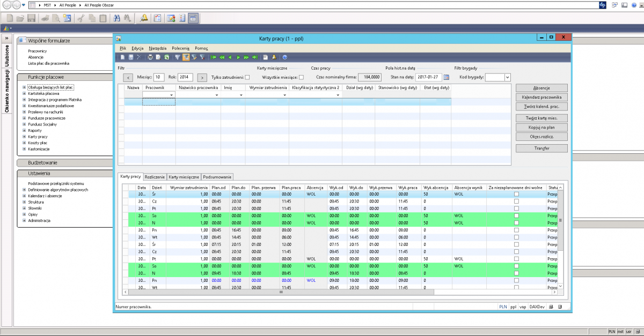
Task: Click the Rok input field
Action: [186, 77]
